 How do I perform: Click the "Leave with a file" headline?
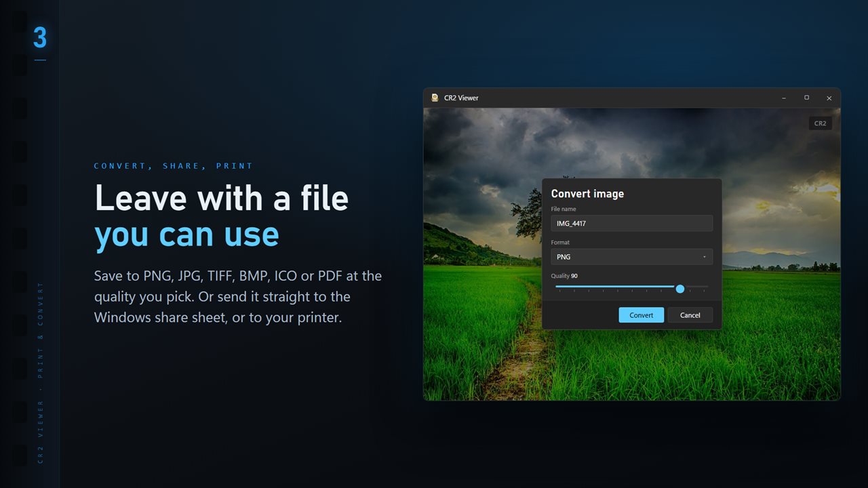(222, 198)
